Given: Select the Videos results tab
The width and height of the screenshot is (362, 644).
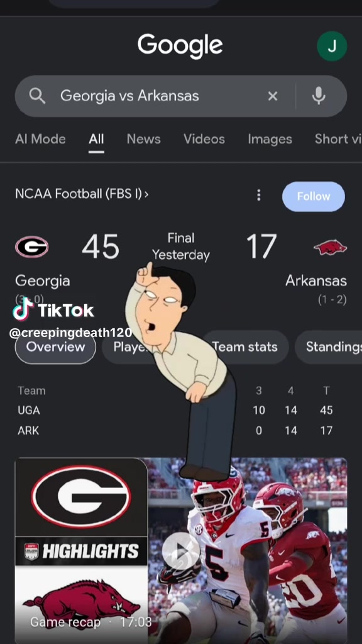Looking at the screenshot, I should (x=204, y=139).
